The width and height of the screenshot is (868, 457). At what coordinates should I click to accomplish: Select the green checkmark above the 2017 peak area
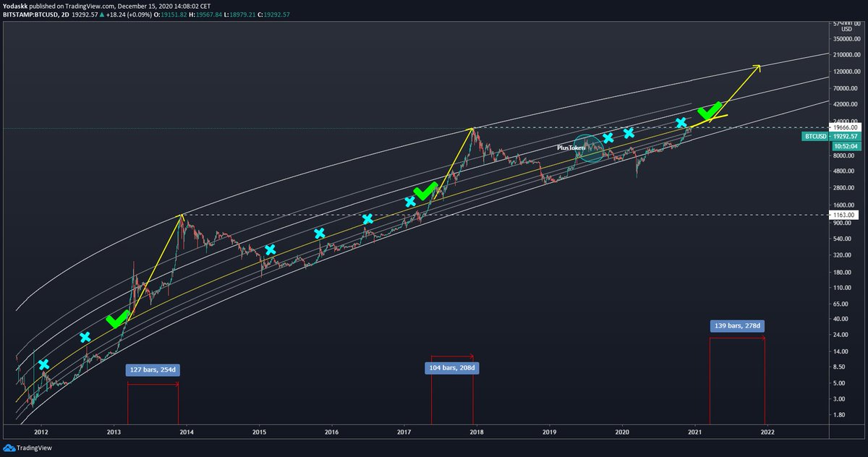point(426,192)
